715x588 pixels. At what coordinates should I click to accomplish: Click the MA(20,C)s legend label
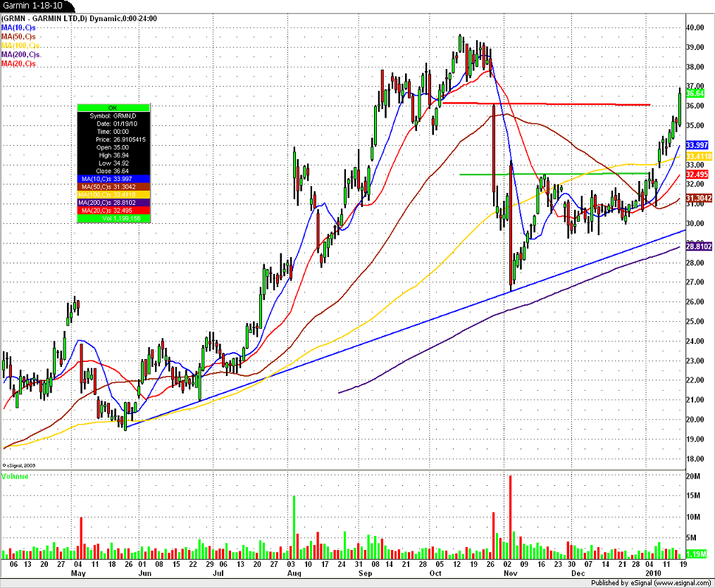(19, 64)
